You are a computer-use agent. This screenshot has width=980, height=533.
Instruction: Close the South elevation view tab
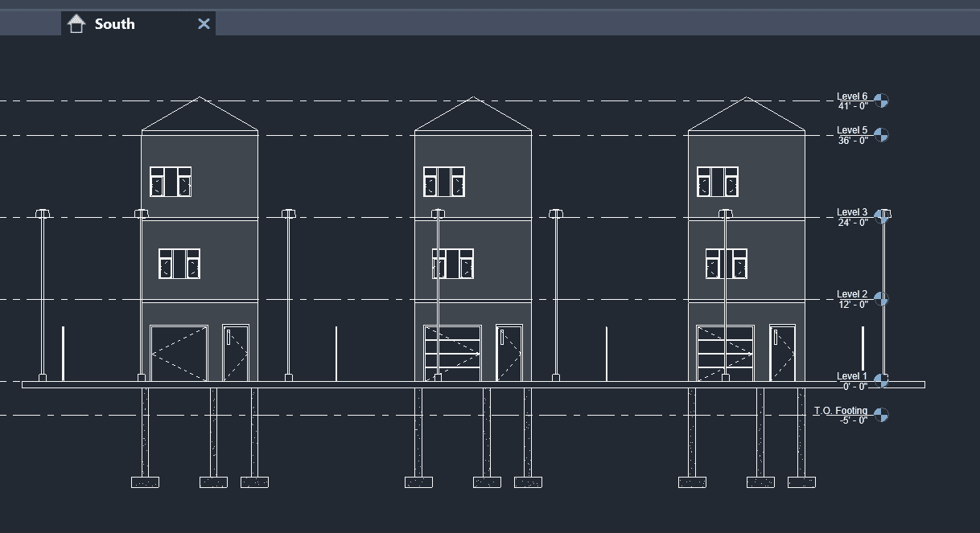[204, 24]
